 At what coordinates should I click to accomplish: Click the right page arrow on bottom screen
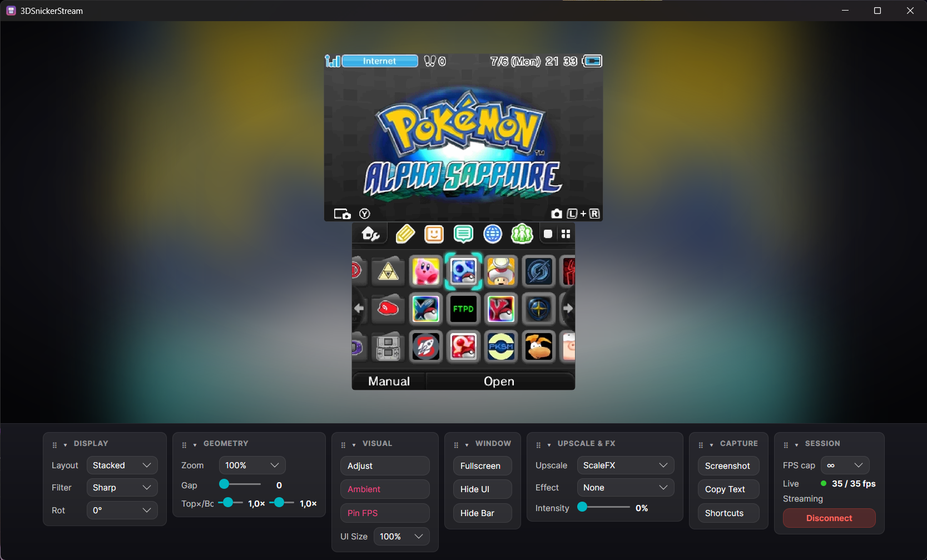pyautogui.click(x=568, y=308)
